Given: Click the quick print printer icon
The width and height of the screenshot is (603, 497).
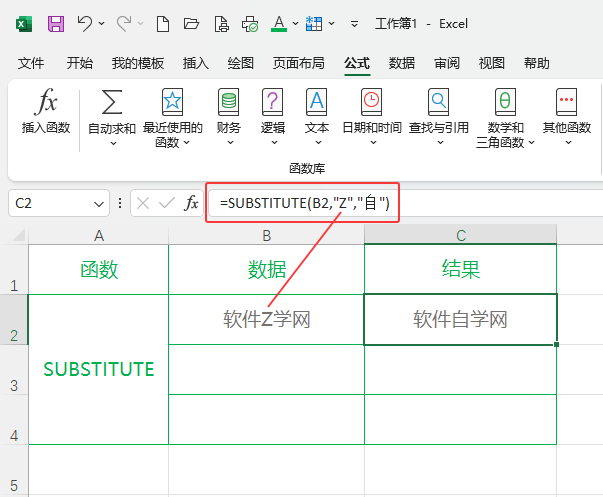Looking at the screenshot, I should (250, 24).
